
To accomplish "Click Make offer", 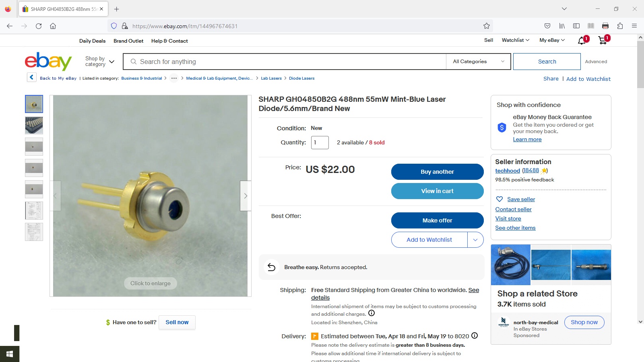I will 438,220.
